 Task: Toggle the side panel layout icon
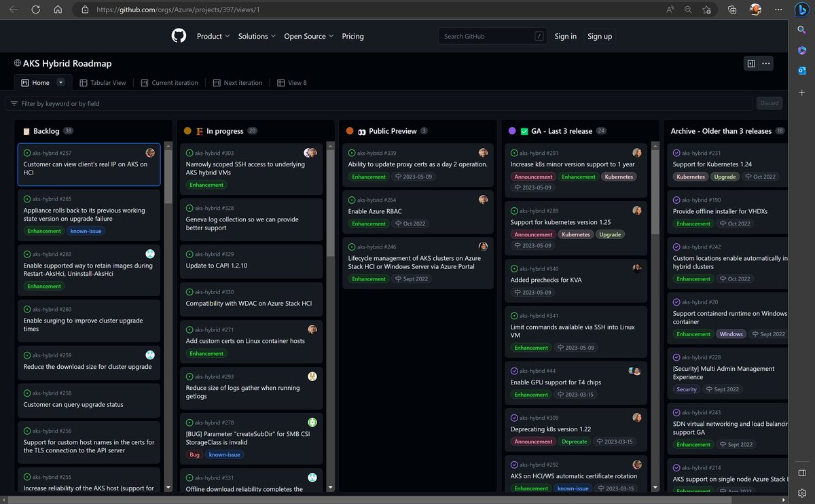(x=750, y=62)
